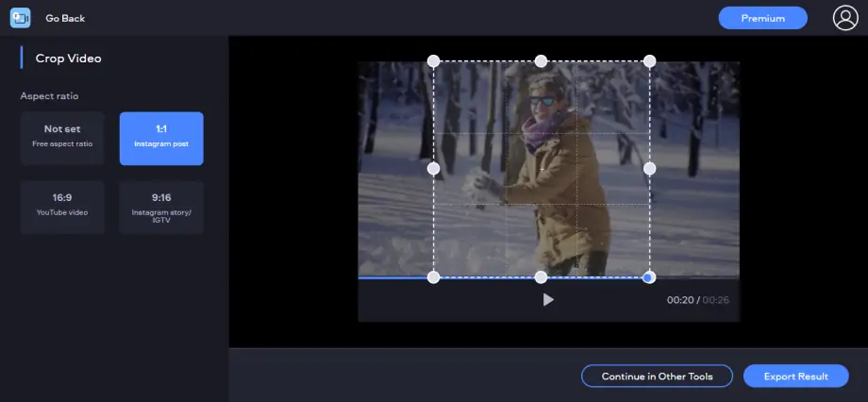Viewport: 868px width, 402px height.
Task: Choose the 9:16 Instagram story ratio
Action: point(161,207)
